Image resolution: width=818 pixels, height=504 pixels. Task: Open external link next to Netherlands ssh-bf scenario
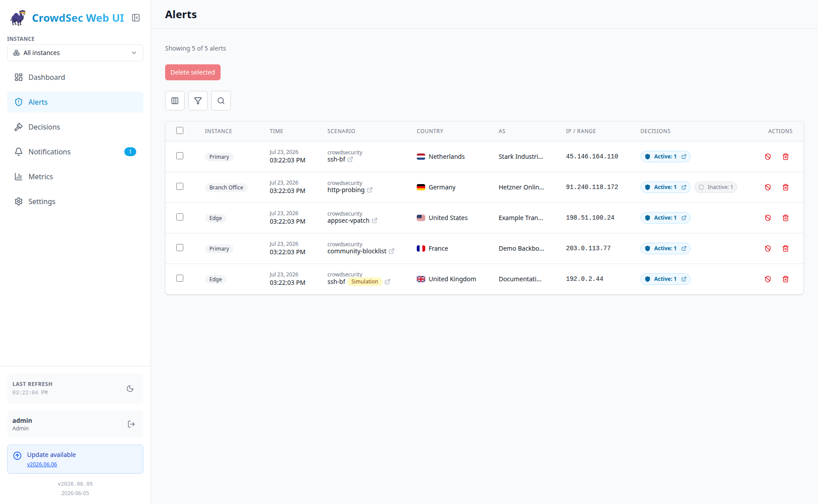[x=350, y=159]
